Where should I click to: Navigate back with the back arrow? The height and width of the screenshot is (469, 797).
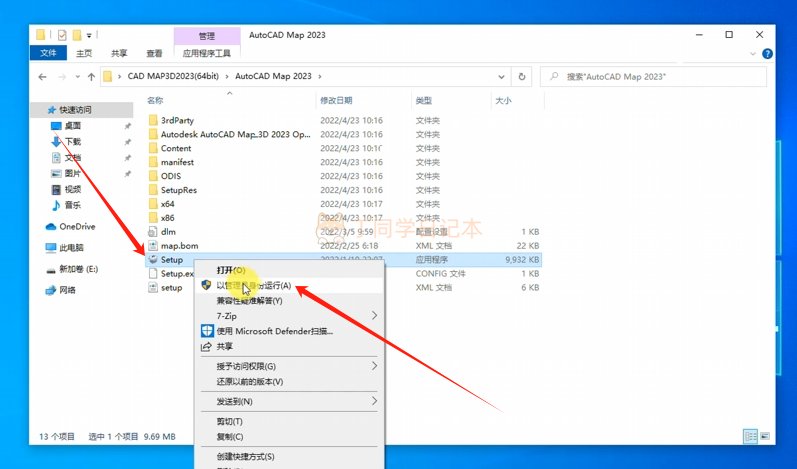coord(43,77)
